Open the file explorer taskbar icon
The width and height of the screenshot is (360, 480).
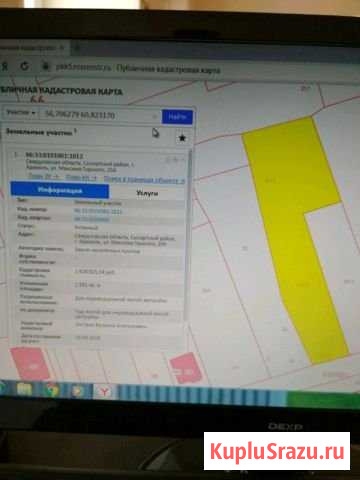click(x=24, y=389)
